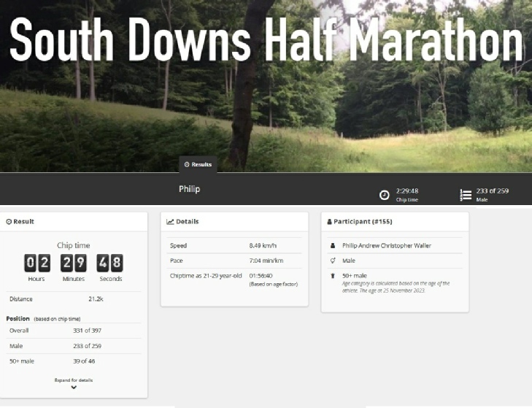
Task: Expand details using the down chevron arrow
Action: (74, 388)
